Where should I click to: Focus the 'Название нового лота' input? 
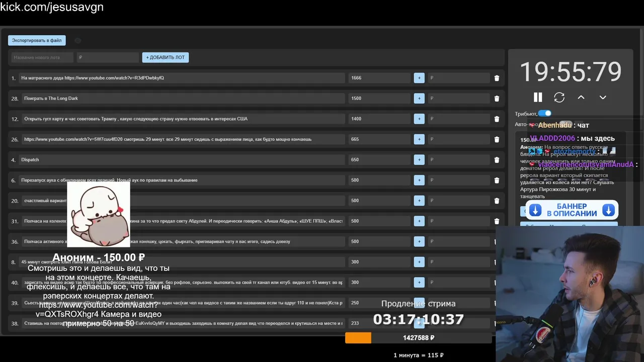(x=42, y=57)
